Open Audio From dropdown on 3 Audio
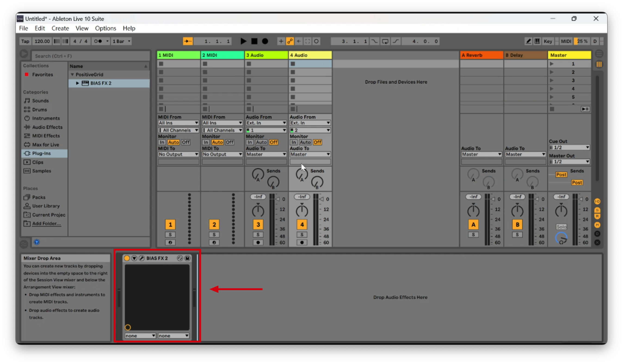623x364 pixels. (266, 123)
